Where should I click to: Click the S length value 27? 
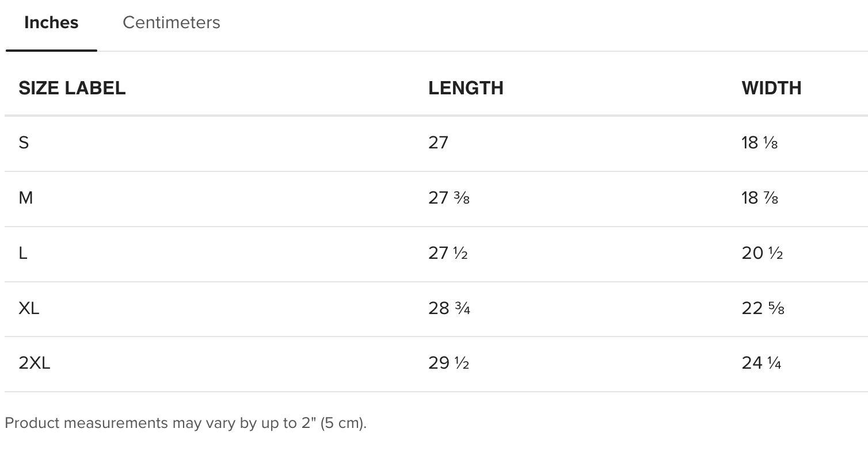[x=438, y=143]
